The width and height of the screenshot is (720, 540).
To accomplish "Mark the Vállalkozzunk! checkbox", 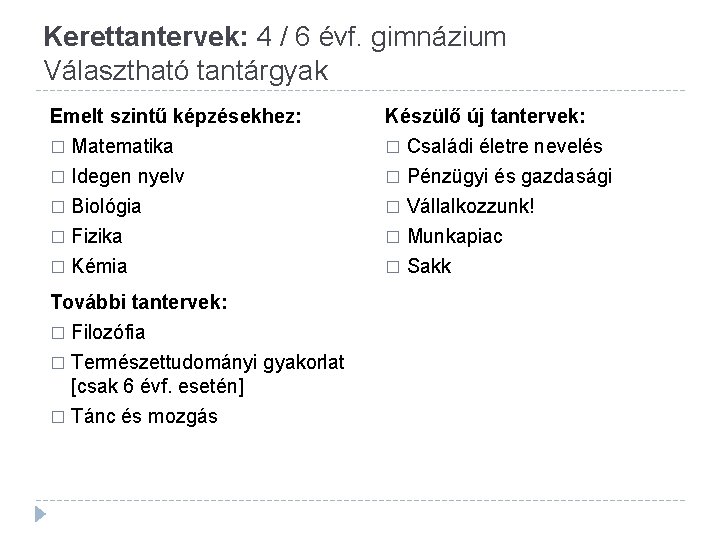I will (x=393, y=207).
